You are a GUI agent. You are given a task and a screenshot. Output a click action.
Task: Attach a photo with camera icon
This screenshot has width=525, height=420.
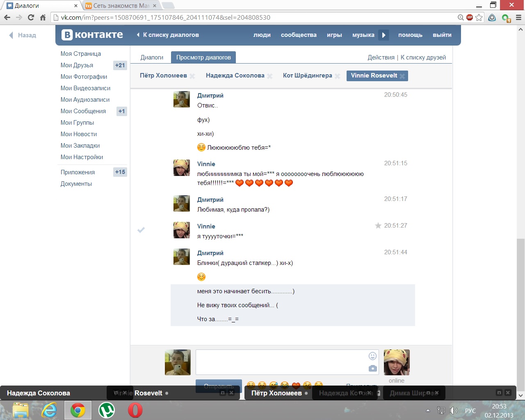point(372,368)
